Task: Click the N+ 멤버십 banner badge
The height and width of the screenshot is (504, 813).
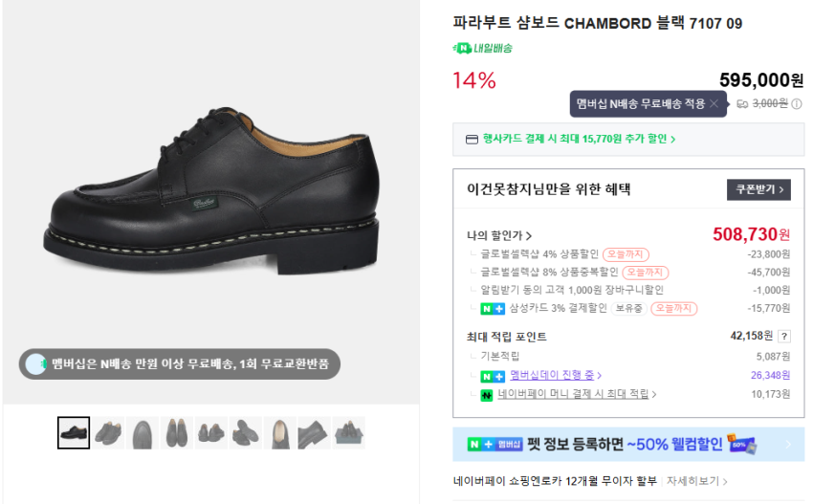Action: click(x=495, y=445)
